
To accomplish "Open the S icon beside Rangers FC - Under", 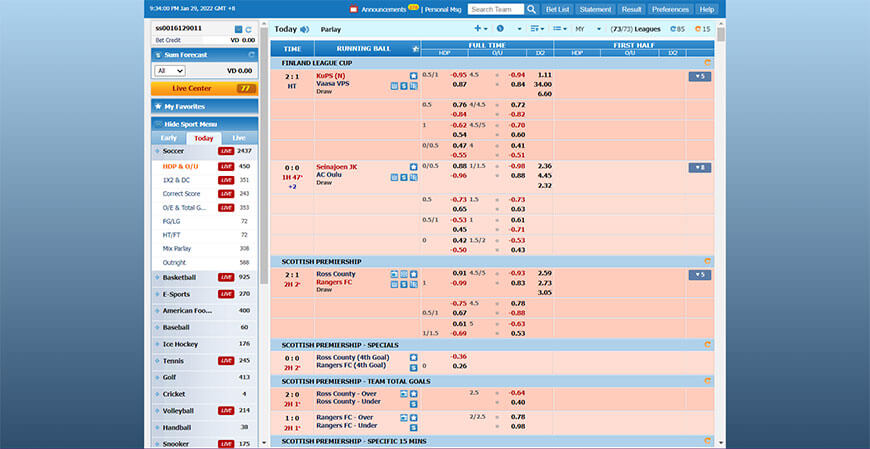I will click(x=413, y=427).
